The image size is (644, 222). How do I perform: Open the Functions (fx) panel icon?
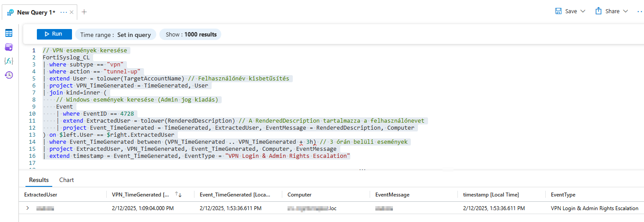click(x=9, y=61)
